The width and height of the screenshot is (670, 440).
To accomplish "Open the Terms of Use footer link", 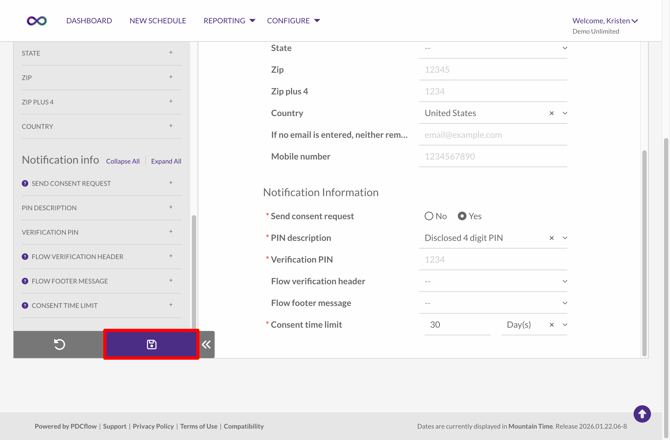I will [199, 426].
